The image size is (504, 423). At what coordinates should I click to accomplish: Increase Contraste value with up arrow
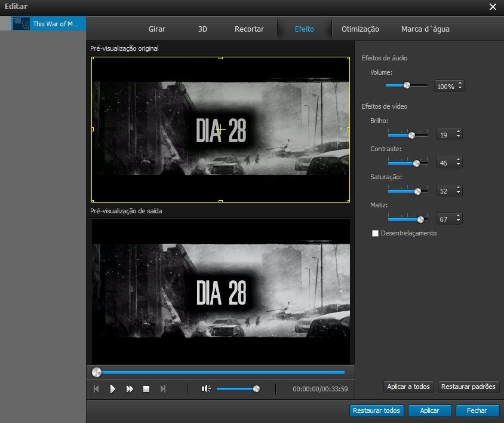tap(459, 160)
